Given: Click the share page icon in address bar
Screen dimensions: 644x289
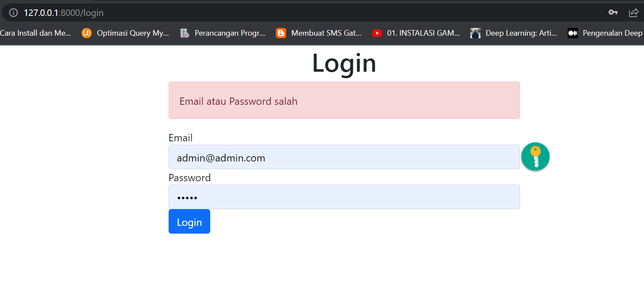Looking at the screenshot, I should [x=634, y=12].
